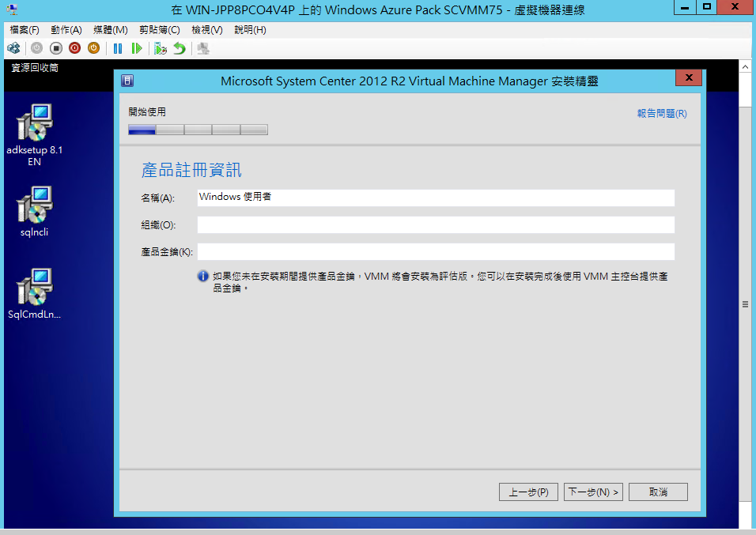Viewport: 756px width, 535px height.
Task: Click the blue information icon beside the note
Action: click(203, 276)
